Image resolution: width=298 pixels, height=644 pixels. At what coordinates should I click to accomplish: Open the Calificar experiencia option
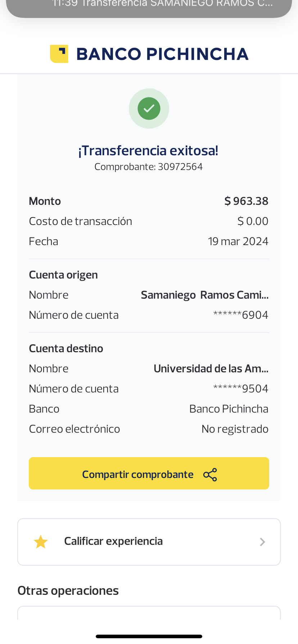pos(113,541)
